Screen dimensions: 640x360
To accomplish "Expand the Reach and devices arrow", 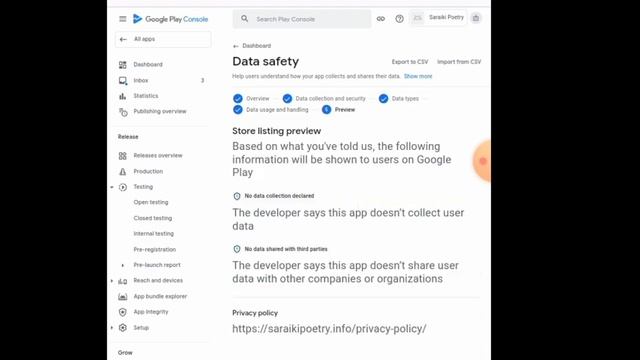I will pyautogui.click(x=112, y=281).
